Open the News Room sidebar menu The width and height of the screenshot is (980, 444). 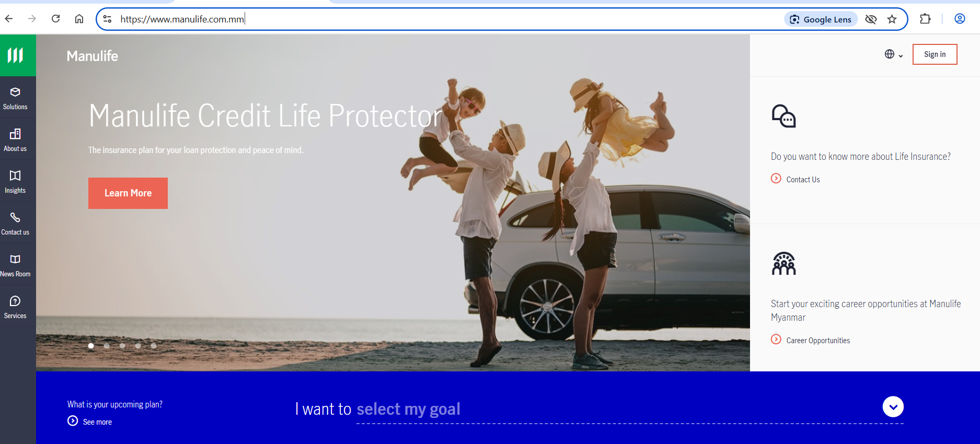pyautogui.click(x=15, y=265)
